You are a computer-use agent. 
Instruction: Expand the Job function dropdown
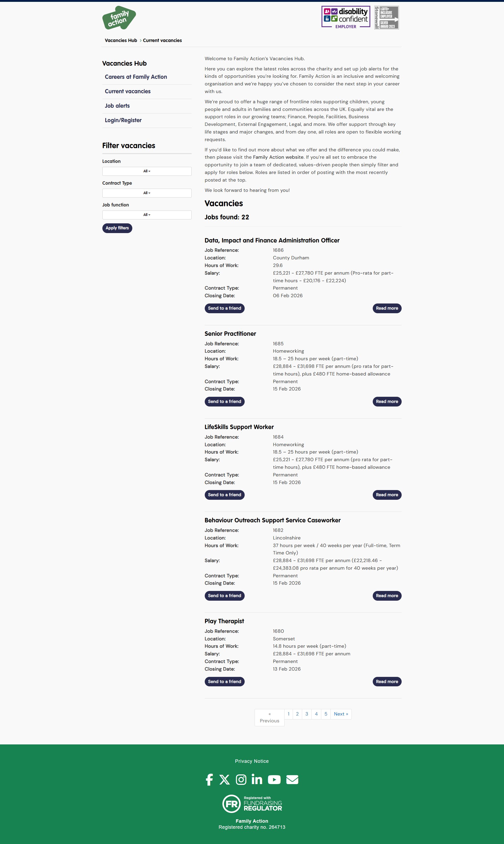(x=147, y=215)
